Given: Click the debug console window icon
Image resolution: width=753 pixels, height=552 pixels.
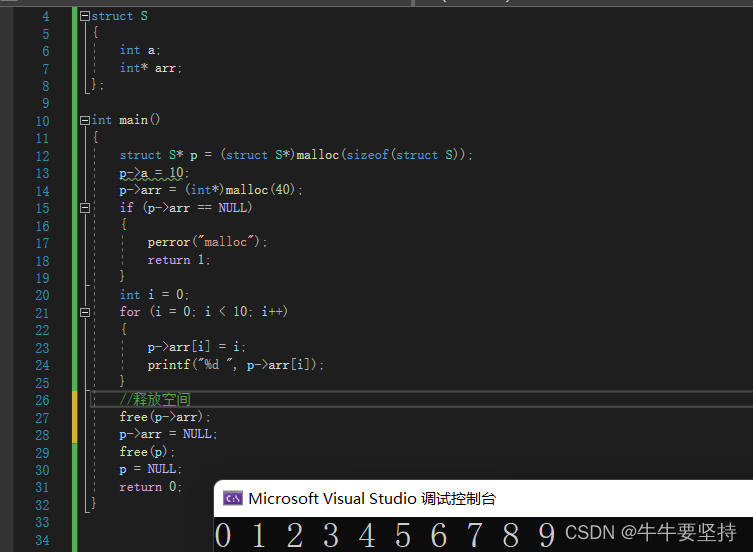Looking at the screenshot, I should point(233,499).
